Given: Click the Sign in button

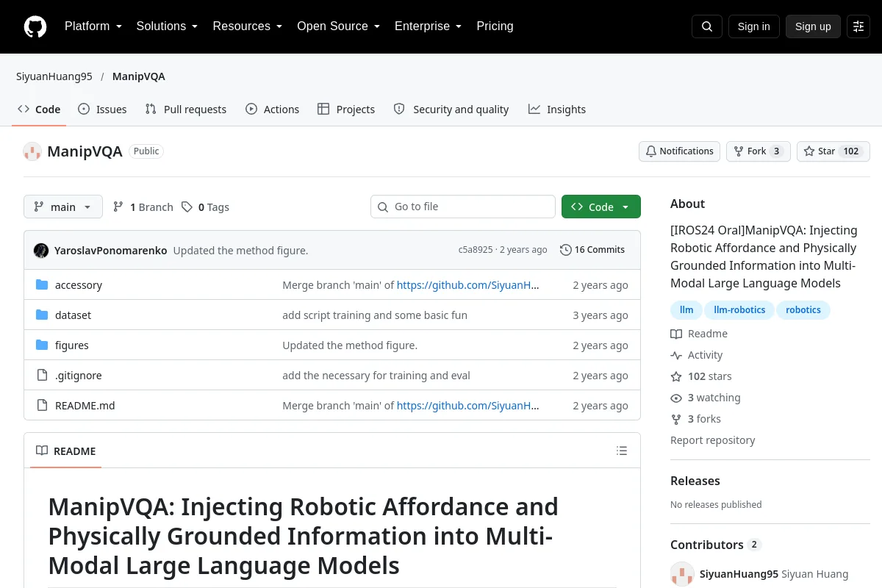Looking at the screenshot, I should (754, 26).
